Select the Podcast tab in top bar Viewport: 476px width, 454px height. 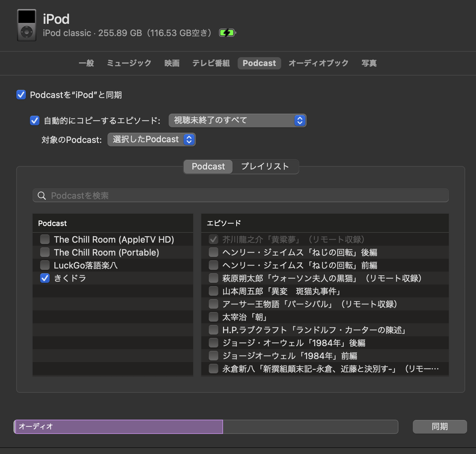(x=259, y=63)
